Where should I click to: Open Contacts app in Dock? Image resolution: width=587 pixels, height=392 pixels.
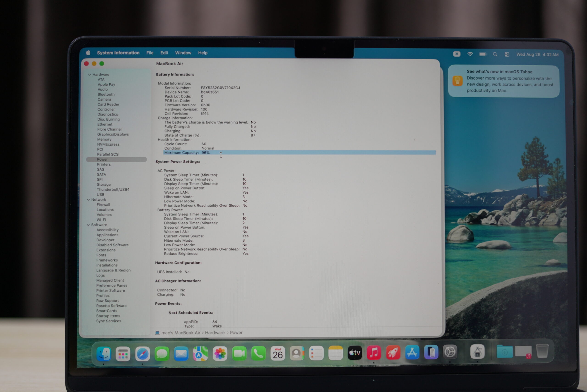point(297,353)
